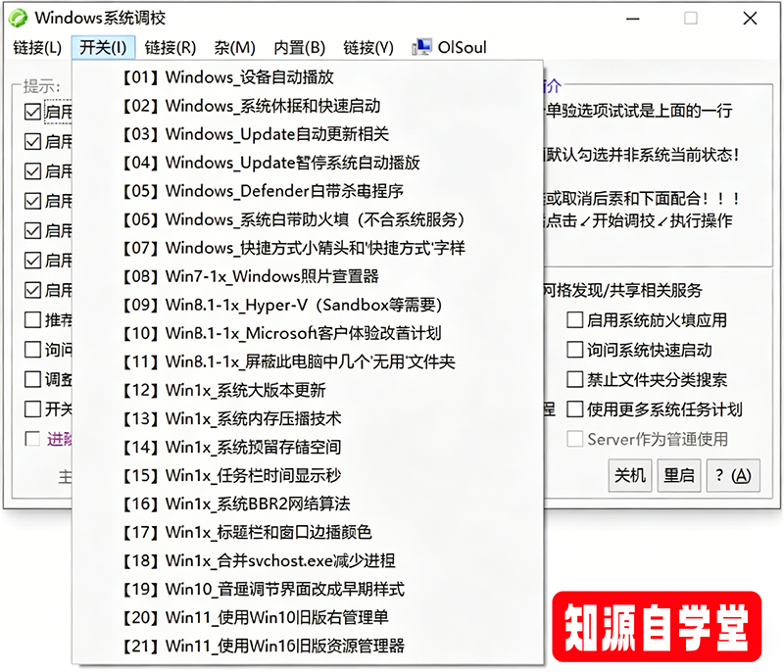Screen dimensions: 784x672
Task: Select 【11】 屏蔽此电脑中几个无用文件夹
Action: pyautogui.click(x=308, y=361)
